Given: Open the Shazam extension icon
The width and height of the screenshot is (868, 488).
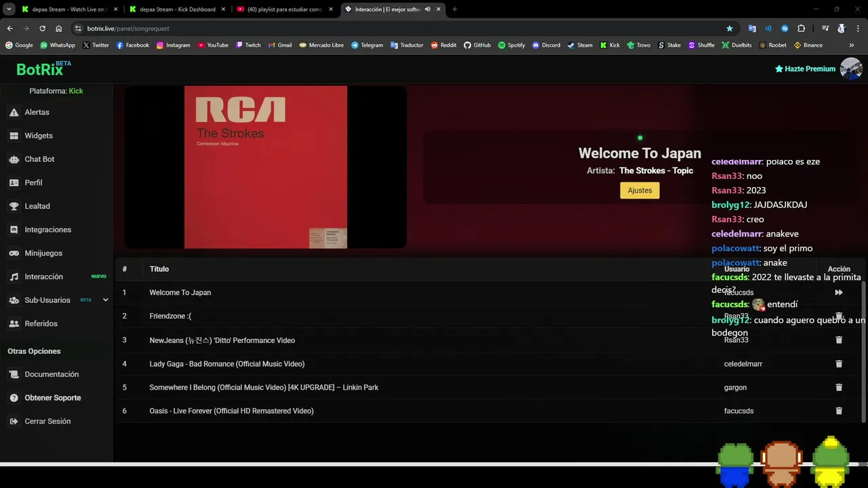Looking at the screenshot, I should pyautogui.click(x=785, y=28).
